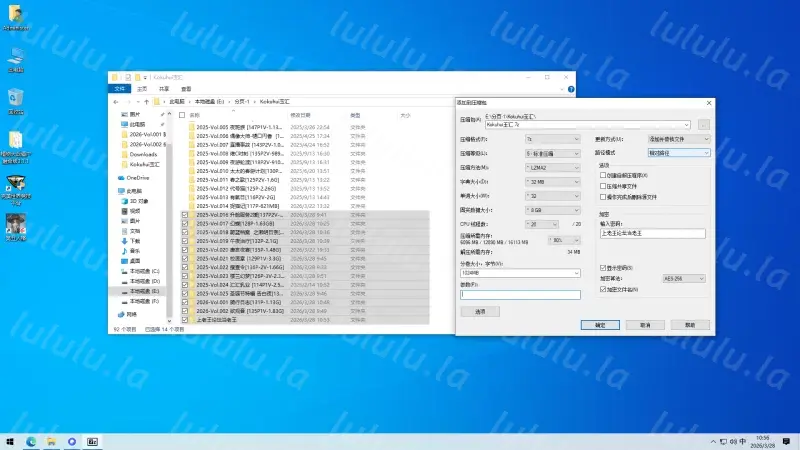Toggle the show password checkbox

point(603,268)
